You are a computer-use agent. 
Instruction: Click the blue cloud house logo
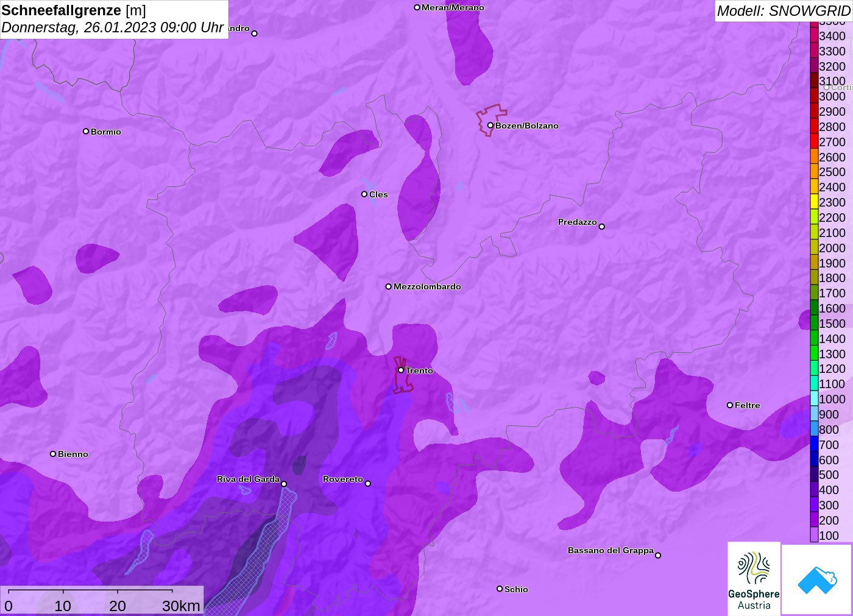pyautogui.click(x=817, y=579)
